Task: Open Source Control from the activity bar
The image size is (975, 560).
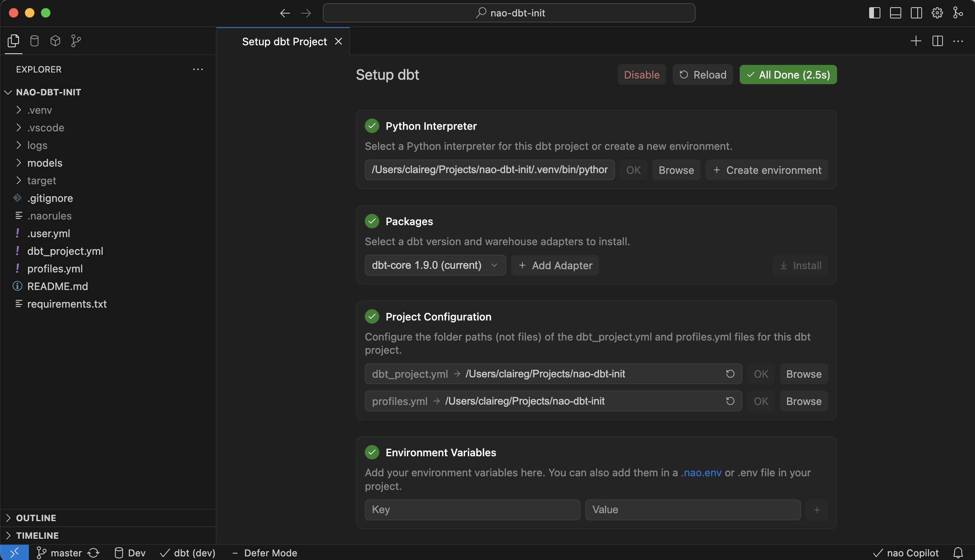Action: point(76,40)
